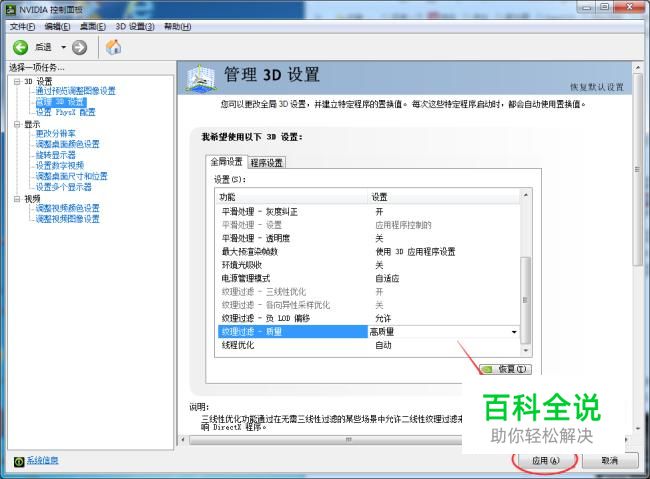Open 调整视频颜色设置 in the tree

tap(68, 208)
